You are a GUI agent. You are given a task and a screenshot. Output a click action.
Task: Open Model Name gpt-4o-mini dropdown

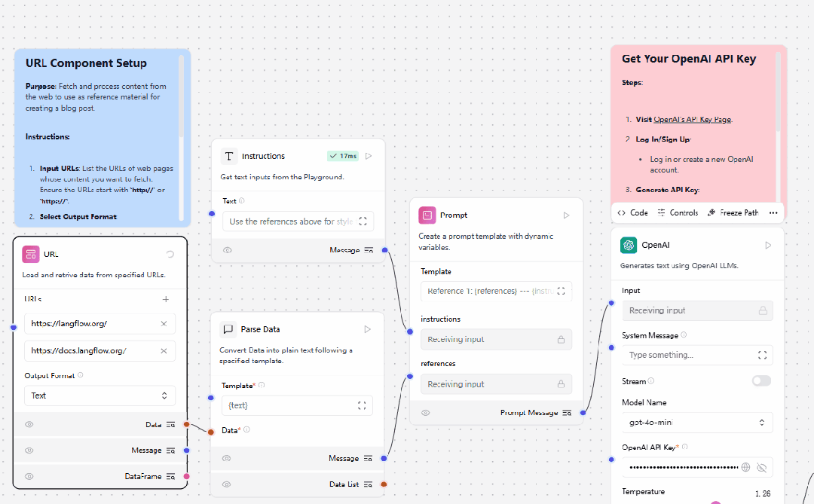pos(698,423)
